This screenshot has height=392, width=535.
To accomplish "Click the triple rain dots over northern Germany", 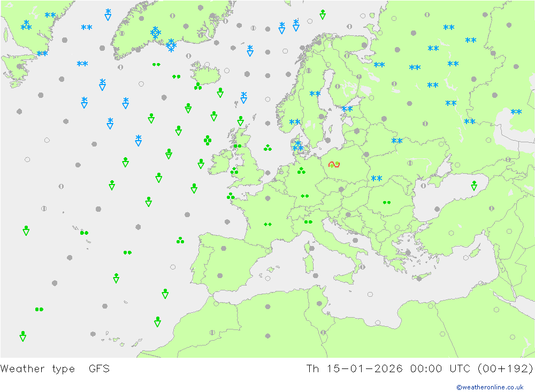I will click(301, 171).
